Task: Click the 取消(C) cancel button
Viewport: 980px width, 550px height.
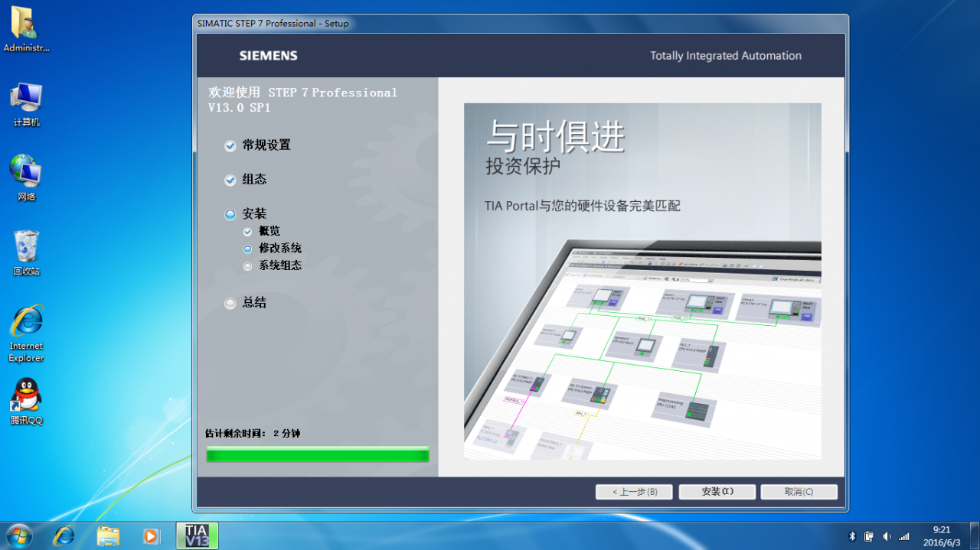Action: pos(799,492)
